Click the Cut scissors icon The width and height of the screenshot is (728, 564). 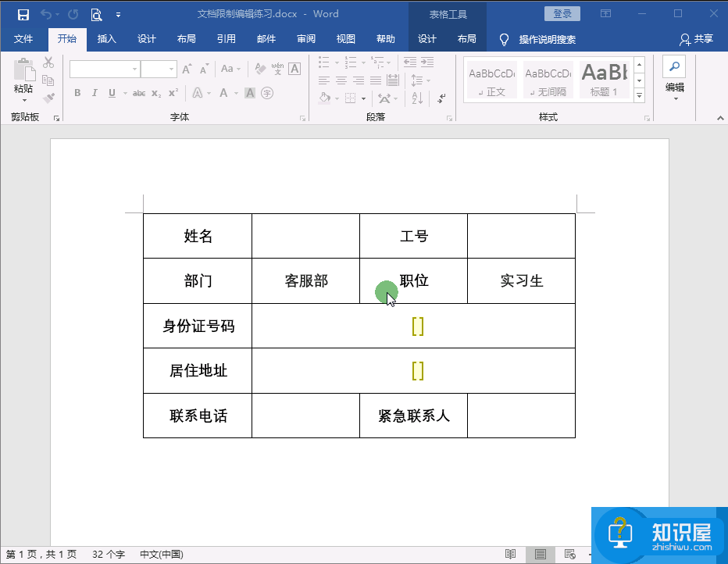(x=48, y=62)
